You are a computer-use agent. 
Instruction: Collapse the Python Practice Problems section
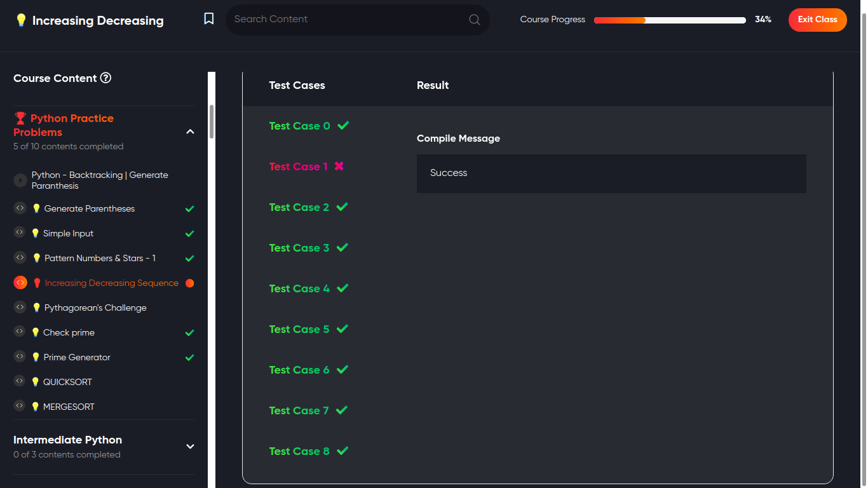coord(190,132)
